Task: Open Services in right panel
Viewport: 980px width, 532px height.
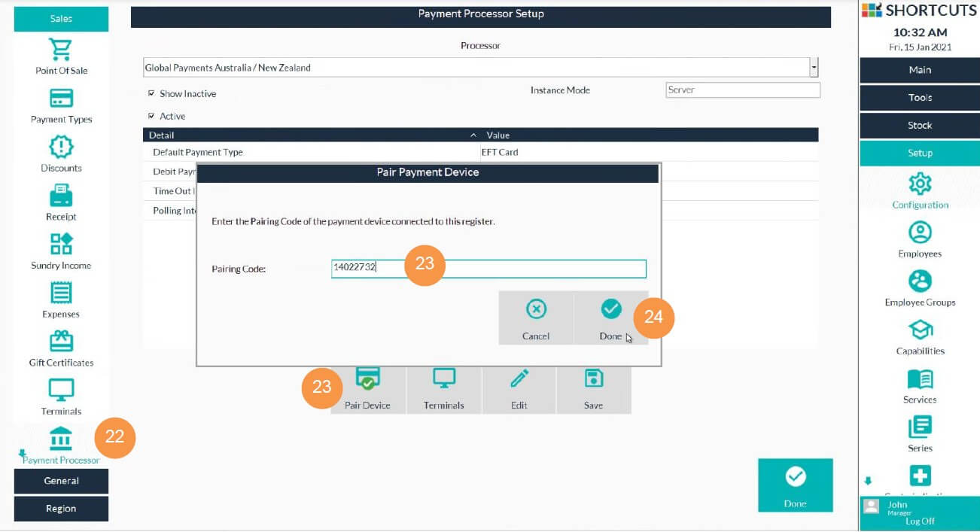Action: coord(920,386)
